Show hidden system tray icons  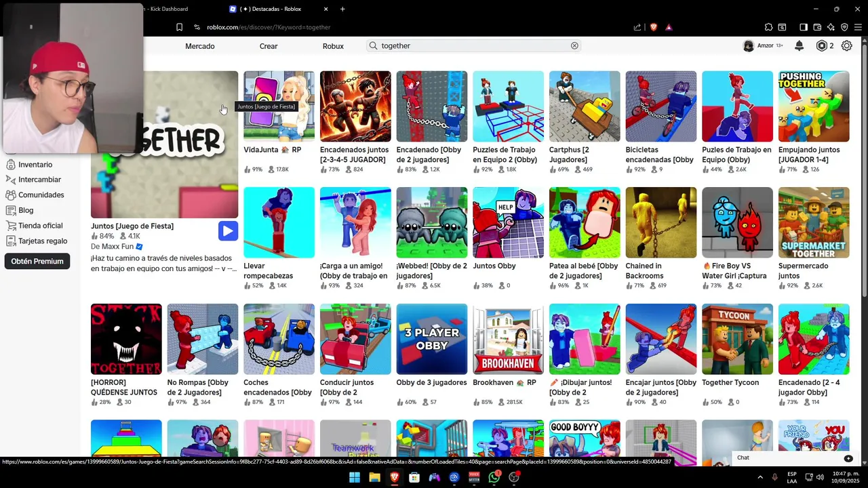click(x=759, y=477)
